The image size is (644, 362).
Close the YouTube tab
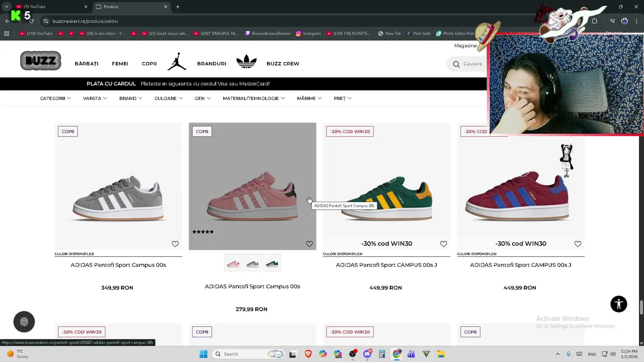(86, 7)
